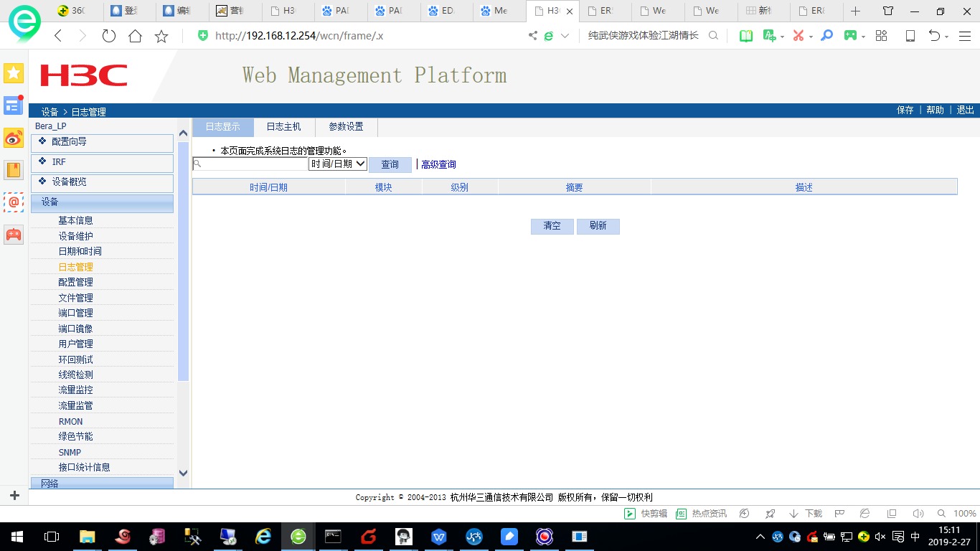Screen dimensions: 980x551
Task: Click the undo closed tab icon
Action: coord(934,36)
